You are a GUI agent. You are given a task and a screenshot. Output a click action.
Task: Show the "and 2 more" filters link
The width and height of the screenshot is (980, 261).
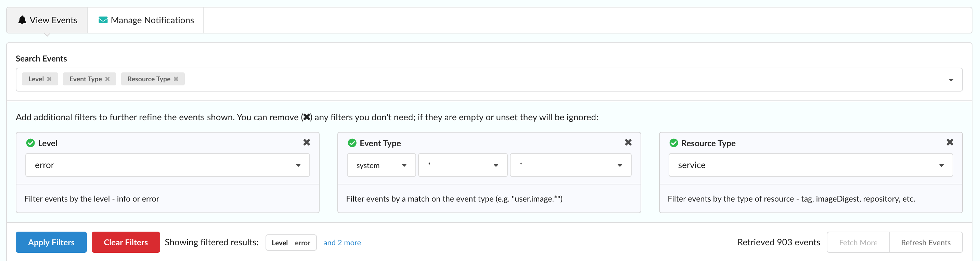[x=341, y=243]
